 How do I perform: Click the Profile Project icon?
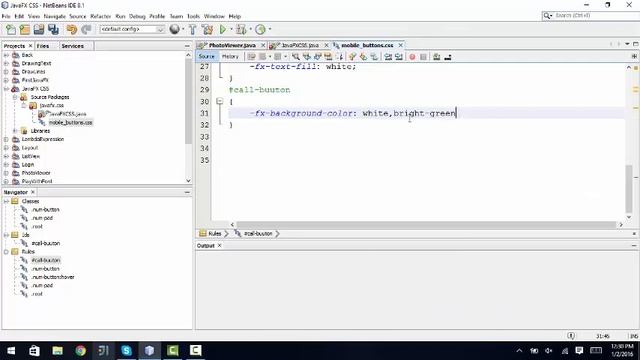tap(260, 29)
